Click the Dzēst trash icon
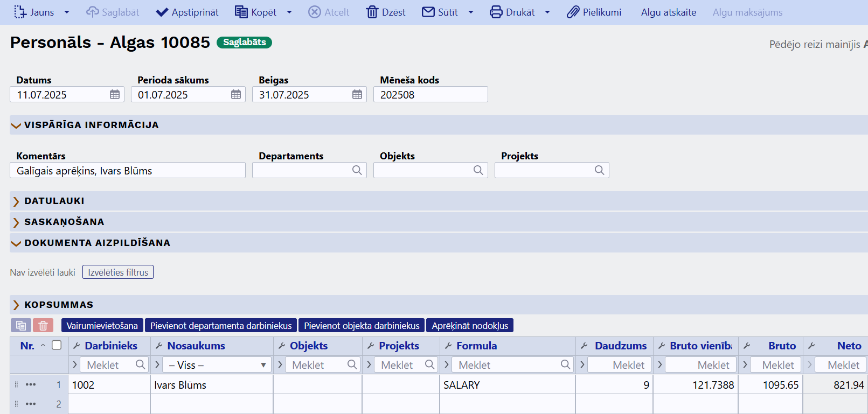The width and height of the screenshot is (868, 414). pos(372,12)
